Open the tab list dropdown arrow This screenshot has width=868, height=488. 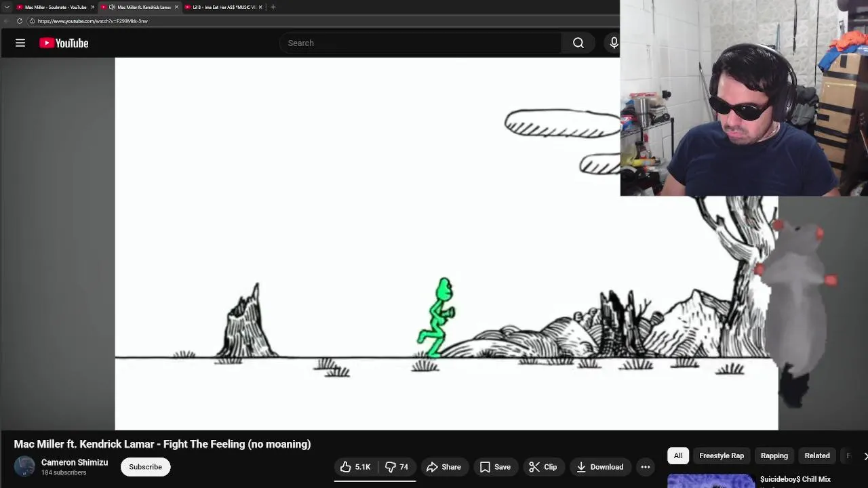[7, 7]
